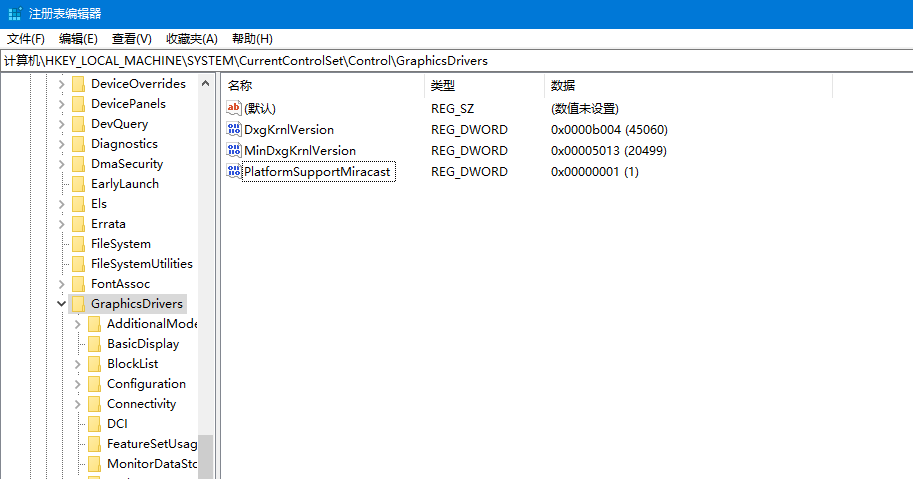The height and width of the screenshot is (479, 913).
Task: Click the Registry Editor title bar icon
Action: click(14, 14)
